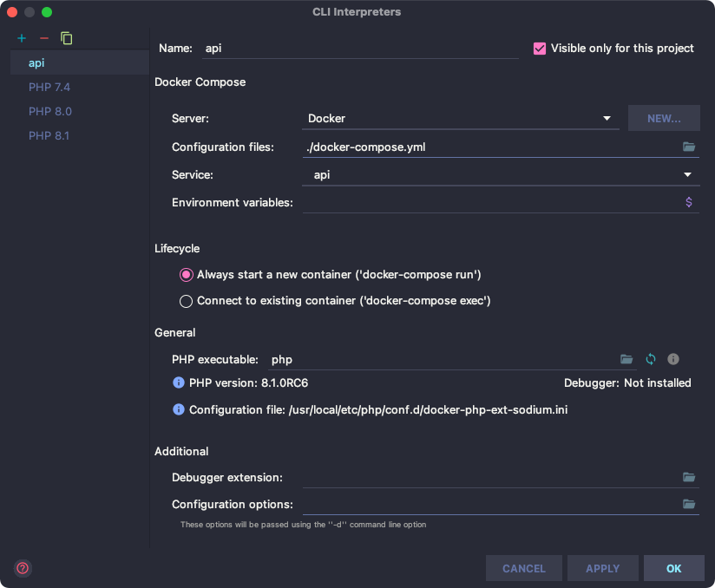Open the Server Docker dropdown
715x588 pixels.
[x=461, y=119]
